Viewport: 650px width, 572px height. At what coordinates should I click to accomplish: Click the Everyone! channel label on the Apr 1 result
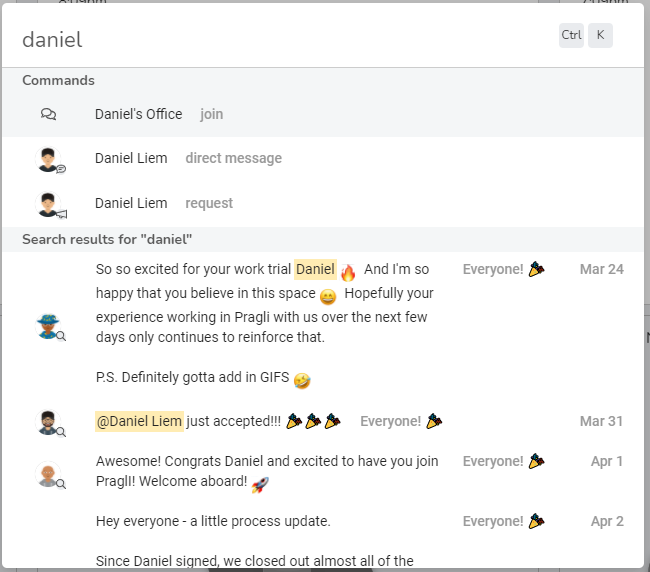pyautogui.click(x=493, y=461)
